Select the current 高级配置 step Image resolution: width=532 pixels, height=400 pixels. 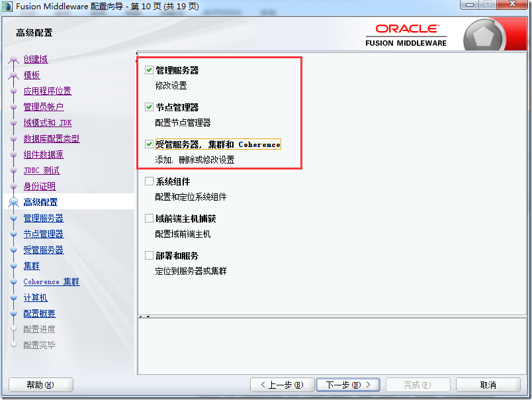tap(40, 203)
